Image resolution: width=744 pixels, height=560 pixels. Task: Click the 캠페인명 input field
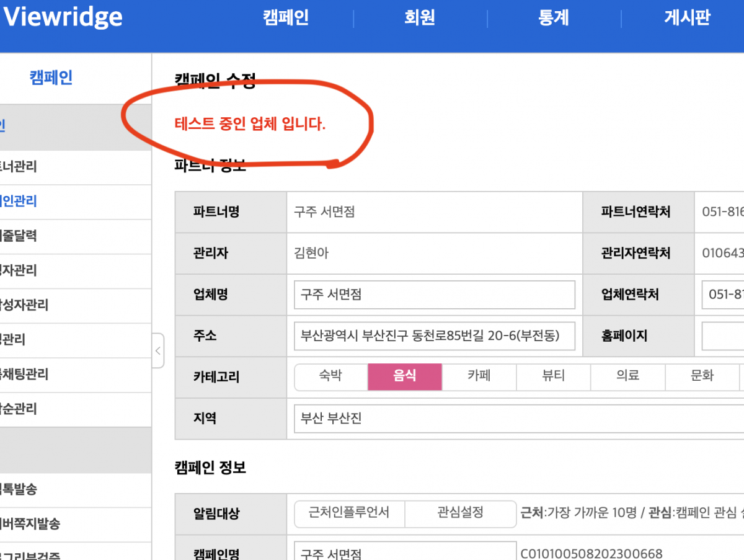click(404, 552)
